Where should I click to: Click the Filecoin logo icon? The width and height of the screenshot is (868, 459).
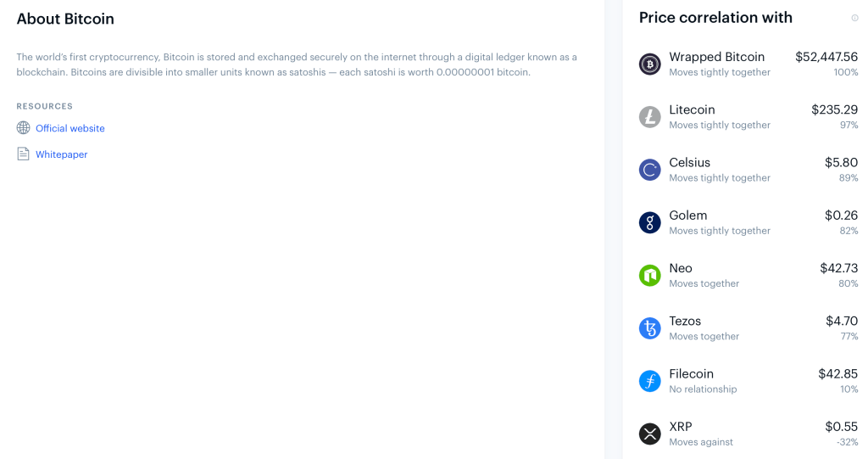[x=650, y=382]
